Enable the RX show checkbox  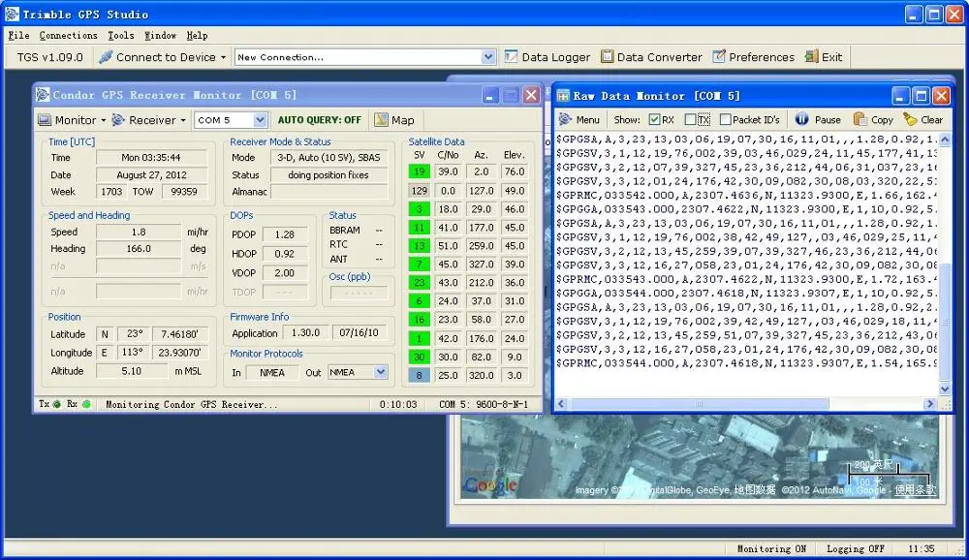click(x=654, y=119)
